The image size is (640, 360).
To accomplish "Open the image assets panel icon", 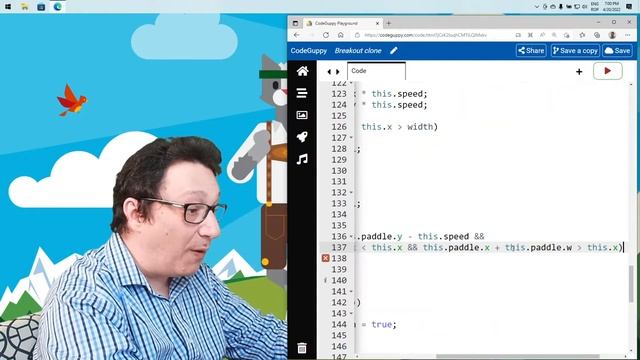I will [x=302, y=115].
